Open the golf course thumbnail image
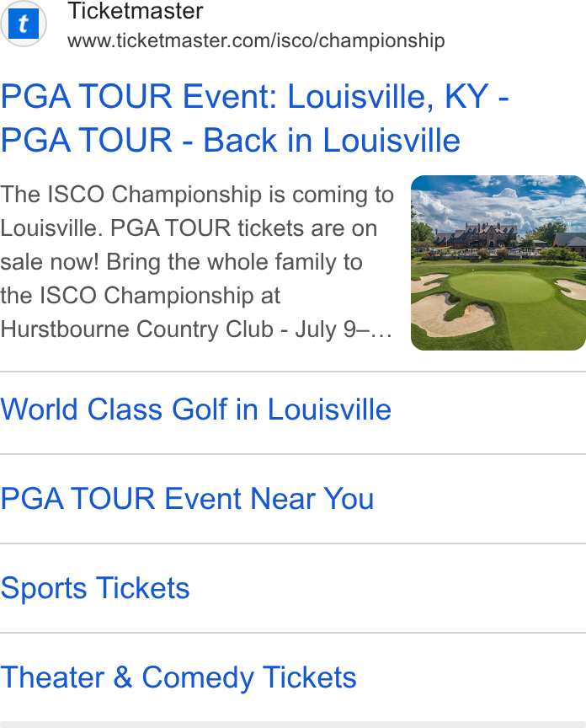Viewport: 586px width, 728px height. tap(498, 263)
